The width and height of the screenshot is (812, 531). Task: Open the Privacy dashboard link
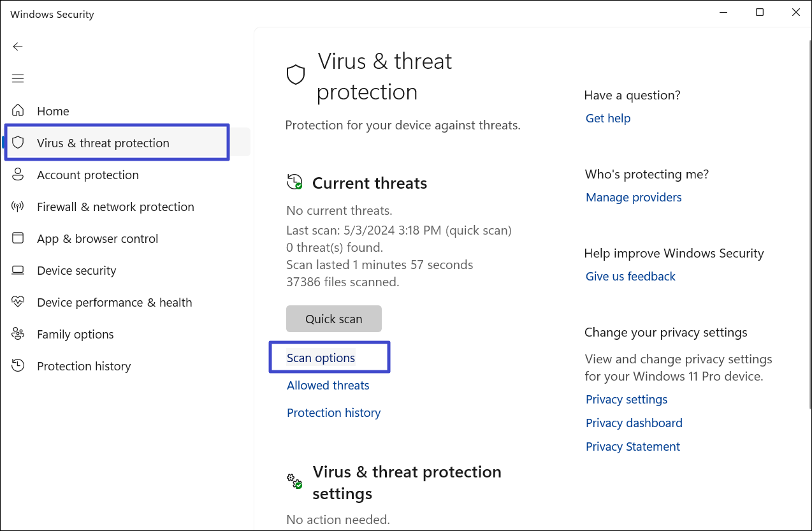click(634, 423)
